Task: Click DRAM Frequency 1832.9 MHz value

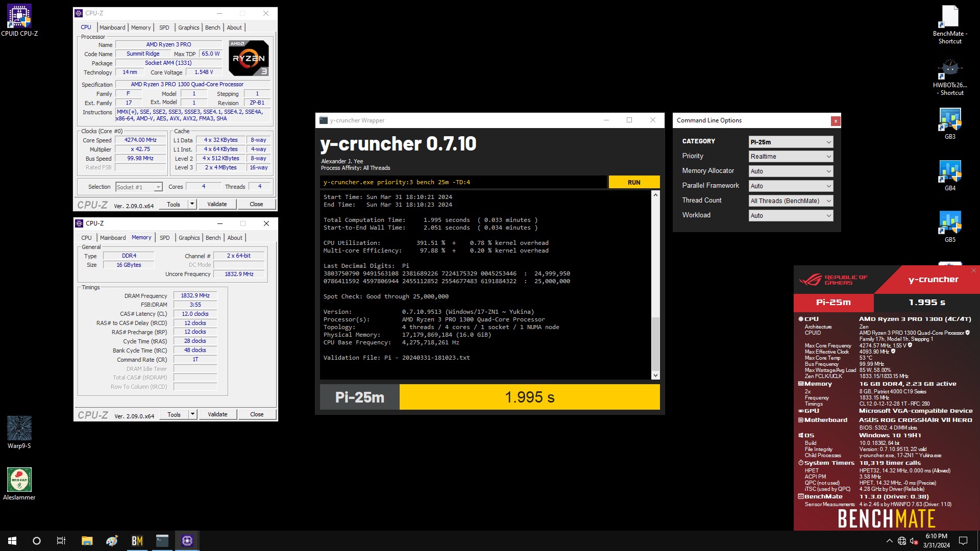Action: (195, 295)
